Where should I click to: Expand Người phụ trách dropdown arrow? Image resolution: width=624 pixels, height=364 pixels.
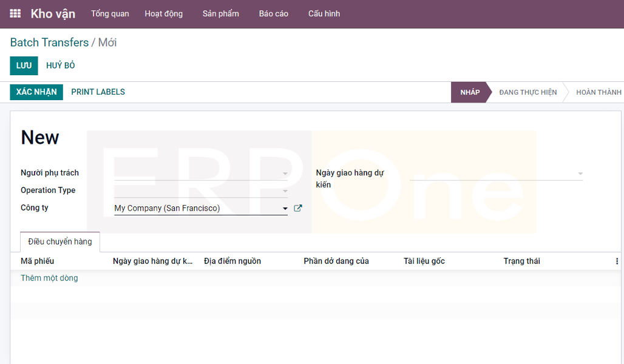(285, 174)
